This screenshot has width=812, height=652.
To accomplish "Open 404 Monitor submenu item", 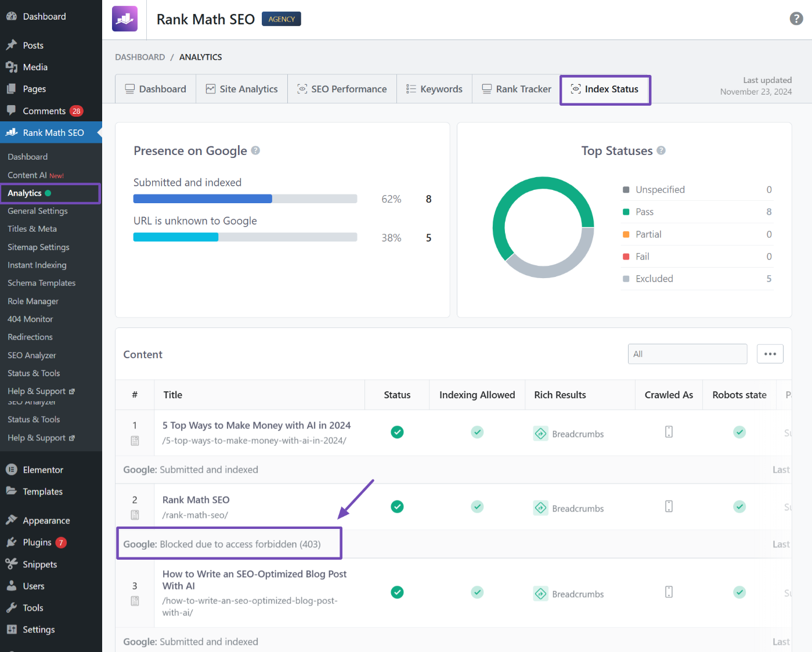I will click(x=30, y=319).
